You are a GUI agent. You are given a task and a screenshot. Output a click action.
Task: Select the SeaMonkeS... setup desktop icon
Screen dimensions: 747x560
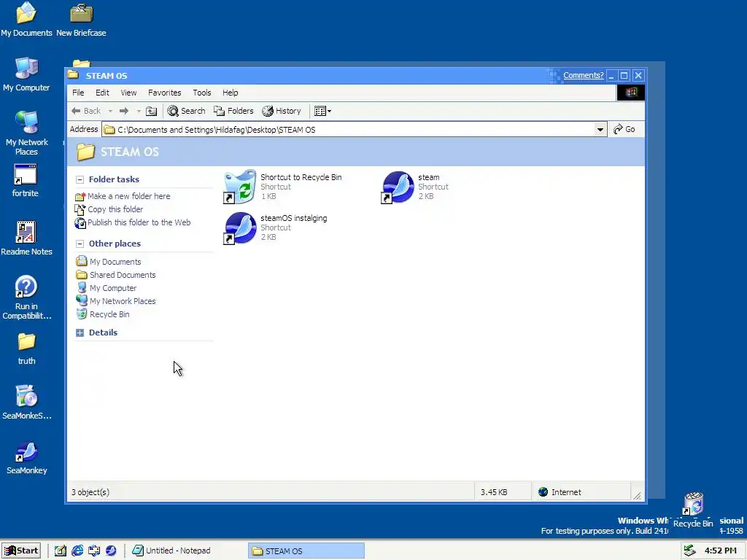pos(27,402)
